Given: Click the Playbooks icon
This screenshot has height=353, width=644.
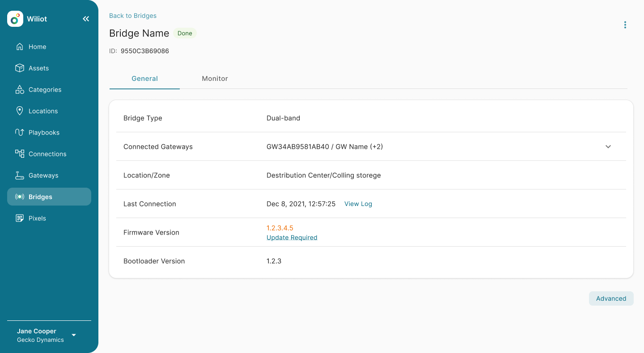Looking at the screenshot, I should pos(20,132).
